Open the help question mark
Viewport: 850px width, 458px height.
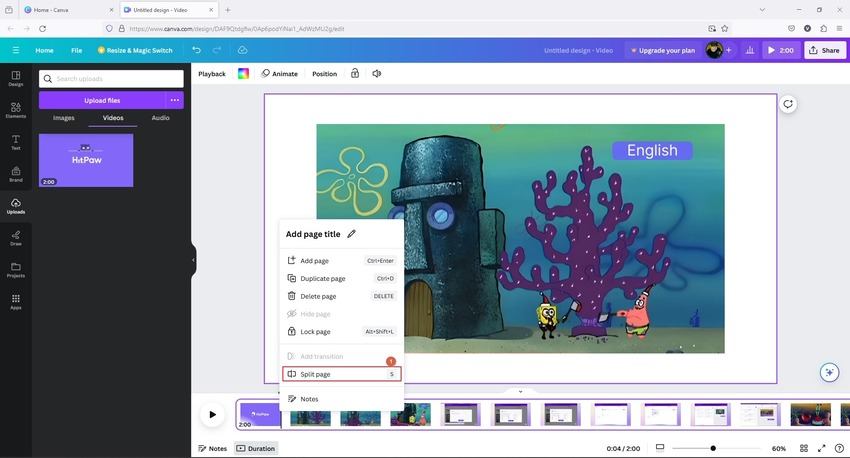tap(840, 448)
